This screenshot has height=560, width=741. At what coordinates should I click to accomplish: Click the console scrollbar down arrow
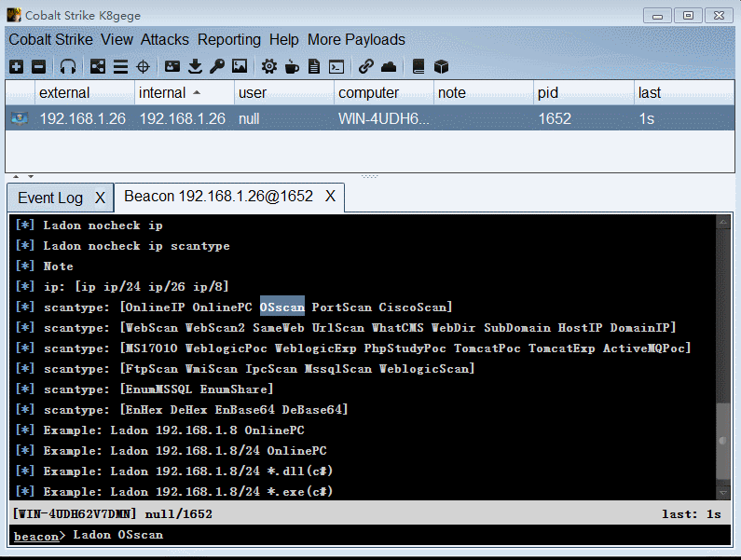coord(723,492)
